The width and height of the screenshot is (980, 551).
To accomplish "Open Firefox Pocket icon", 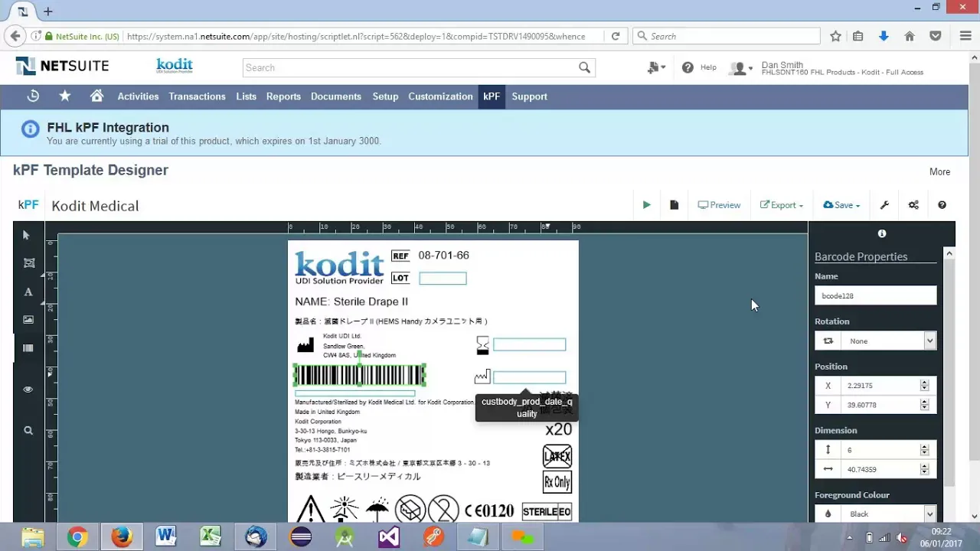I will tap(935, 36).
